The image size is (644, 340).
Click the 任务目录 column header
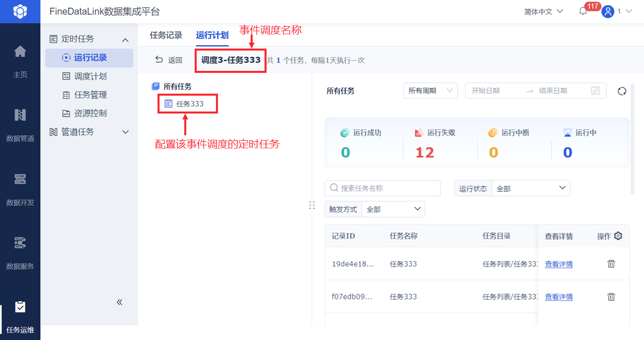[x=496, y=236]
